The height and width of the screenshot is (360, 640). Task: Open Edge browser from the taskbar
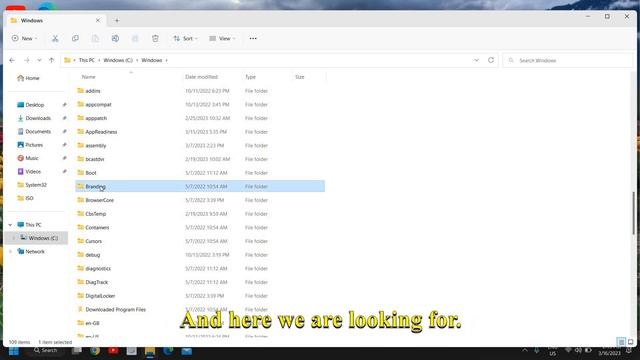pyautogui.click(x=168, y=351)
